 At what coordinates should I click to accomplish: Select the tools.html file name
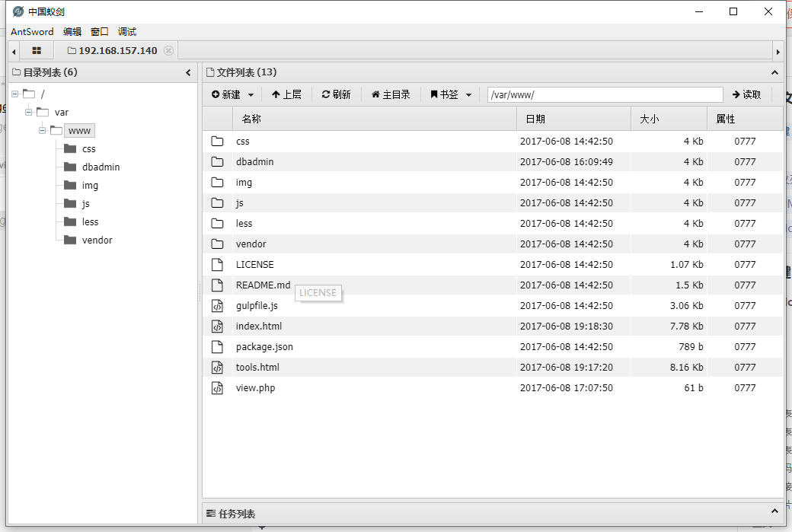point(257,368)
